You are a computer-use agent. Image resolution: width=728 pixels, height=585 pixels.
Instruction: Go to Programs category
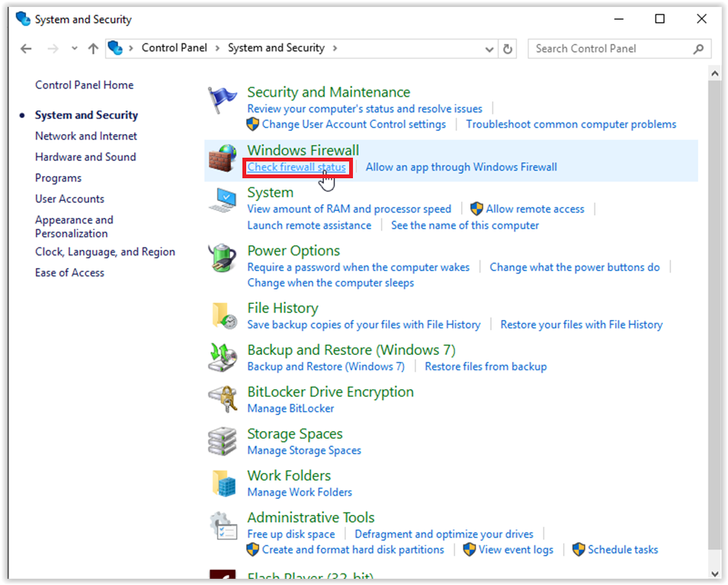coord(58,178)
